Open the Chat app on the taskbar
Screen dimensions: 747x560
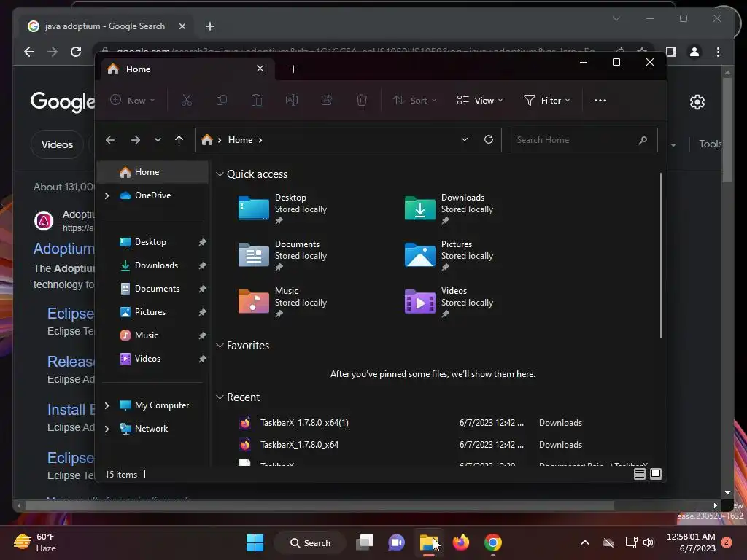click(396, 542)
